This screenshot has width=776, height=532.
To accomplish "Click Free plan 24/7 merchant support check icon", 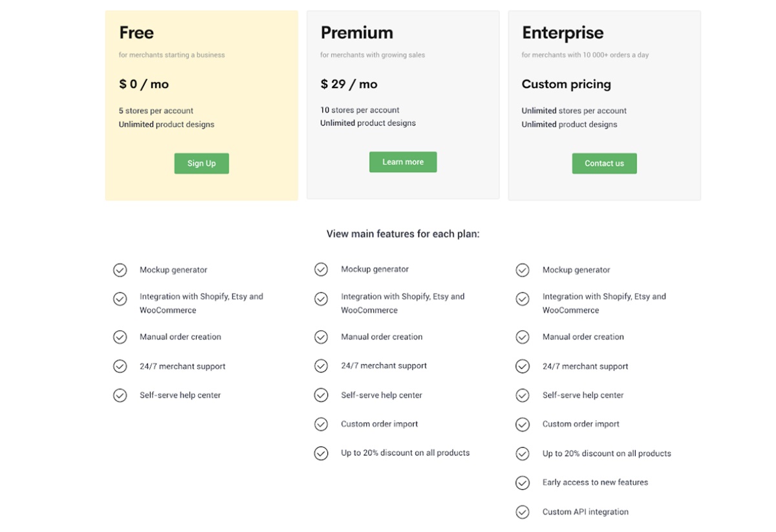I will (x=120, y=367).
